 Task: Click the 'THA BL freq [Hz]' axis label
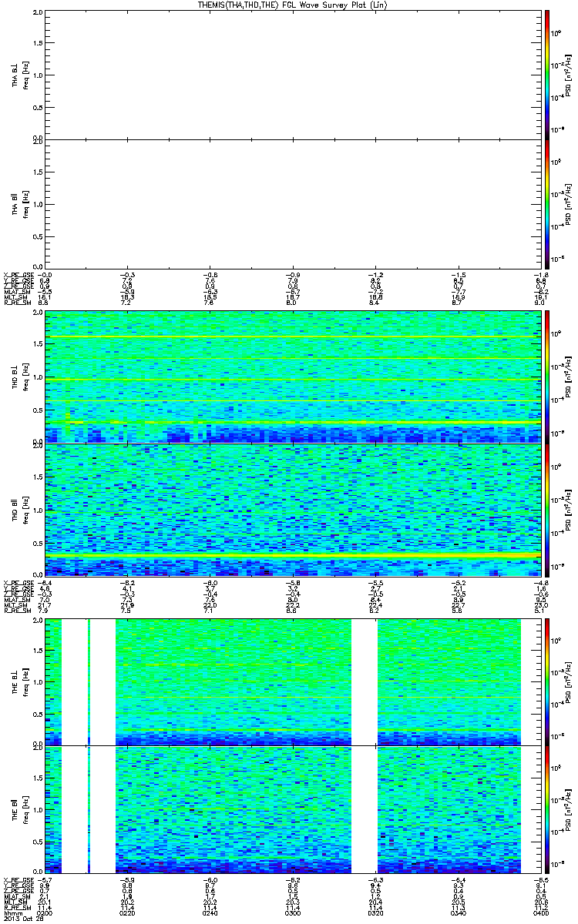pyautogui.click(x=18, y=75)
